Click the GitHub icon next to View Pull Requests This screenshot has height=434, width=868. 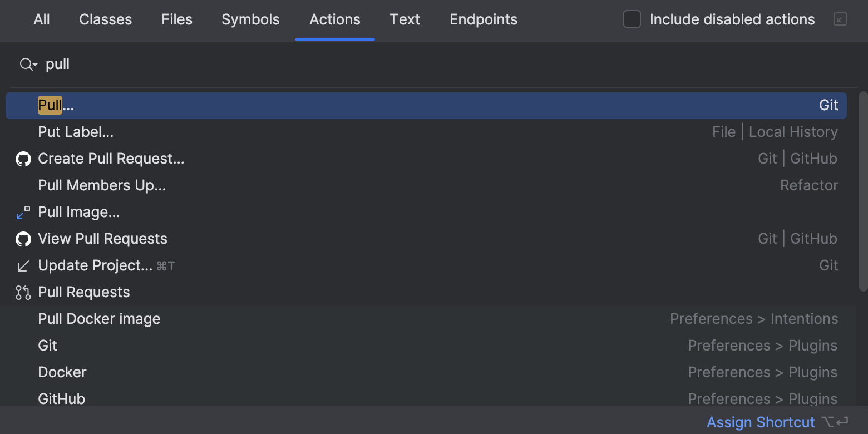pos(23,238)
